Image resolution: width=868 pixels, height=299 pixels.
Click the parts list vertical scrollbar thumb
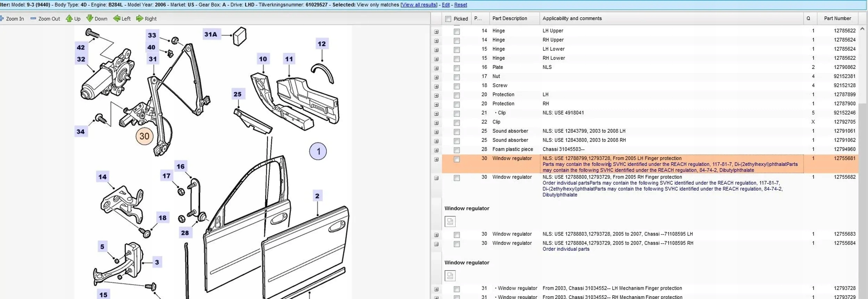click(x=862, y=66)
